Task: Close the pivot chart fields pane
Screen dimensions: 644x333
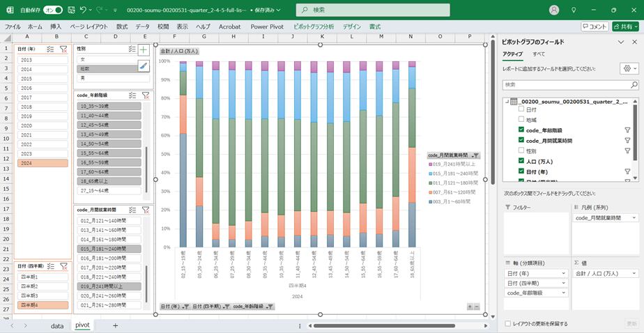Action: tap(634, 42)
